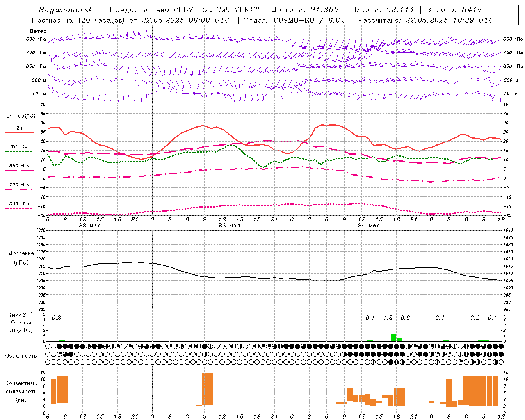Click the Sayanogorsk station title
Screen dimensions: 525x420
click(66, 10)
